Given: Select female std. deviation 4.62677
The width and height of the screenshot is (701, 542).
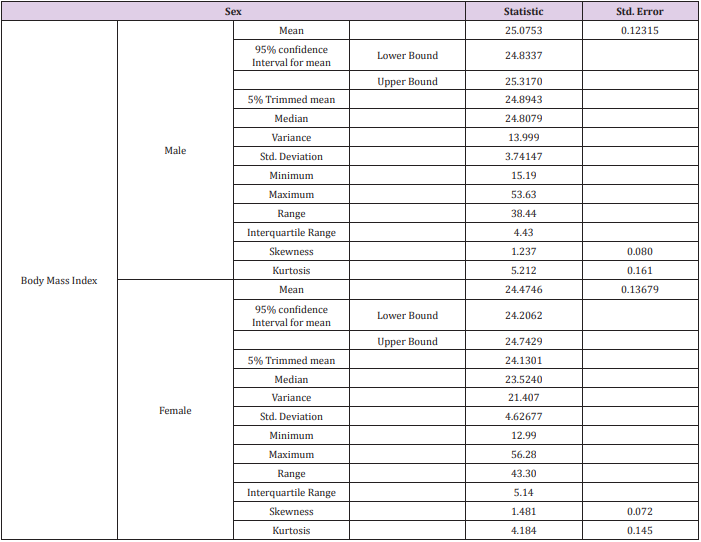Looking at the screenshot, I should (524, 416).
